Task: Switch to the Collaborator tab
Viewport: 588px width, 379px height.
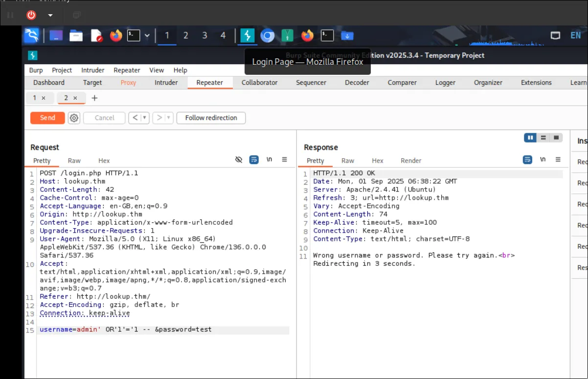Action: pyautogui.click(x=259, y=82)
